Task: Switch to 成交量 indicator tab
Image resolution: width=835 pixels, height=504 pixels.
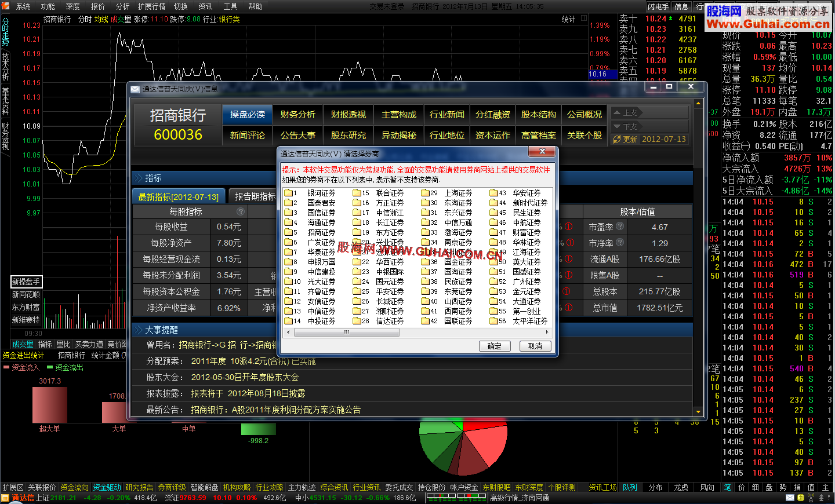Action: (23, 344)
